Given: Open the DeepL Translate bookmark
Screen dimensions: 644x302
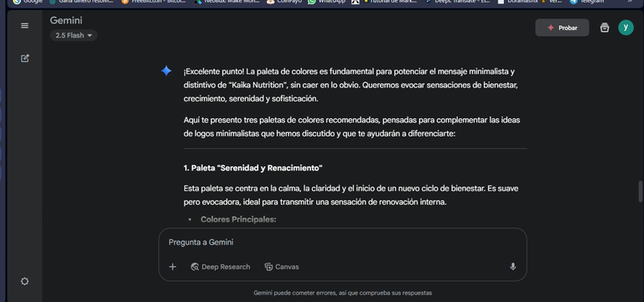Looking at the screenshot, I should (x=458, y=2).
